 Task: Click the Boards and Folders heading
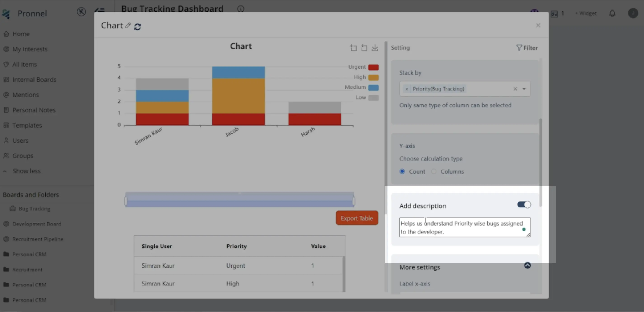click(31, 195)
